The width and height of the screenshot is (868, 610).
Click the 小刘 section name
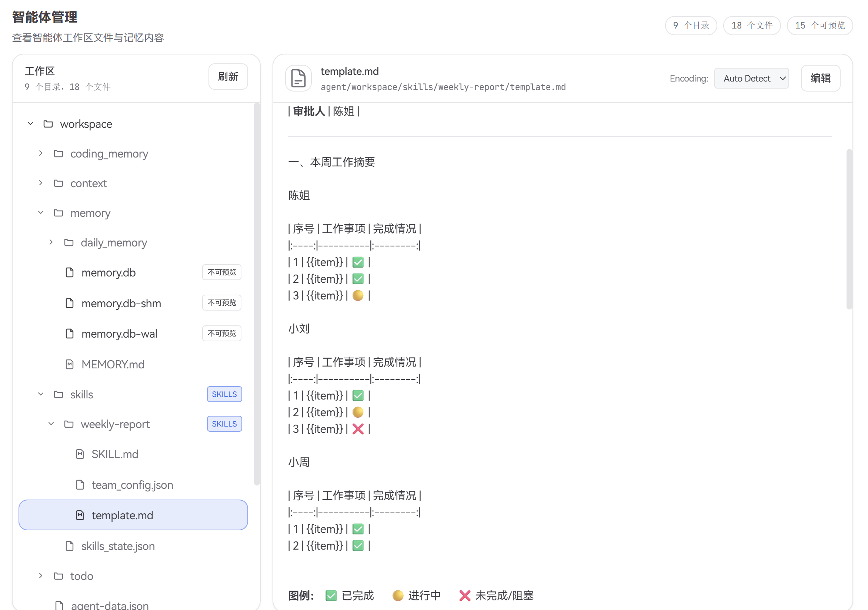[299, 328]
